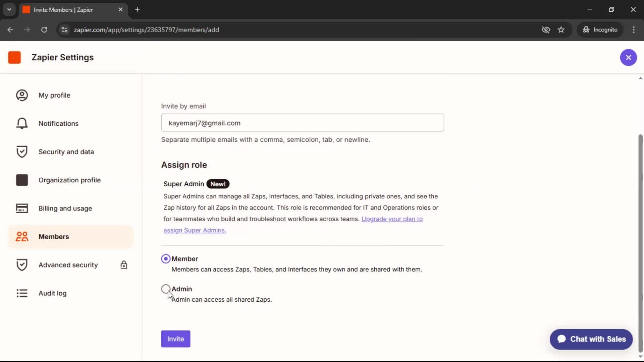Click the Advanced security shield icon
The height and width of the screenshot is (362, 644).
[x=22, y=265]
